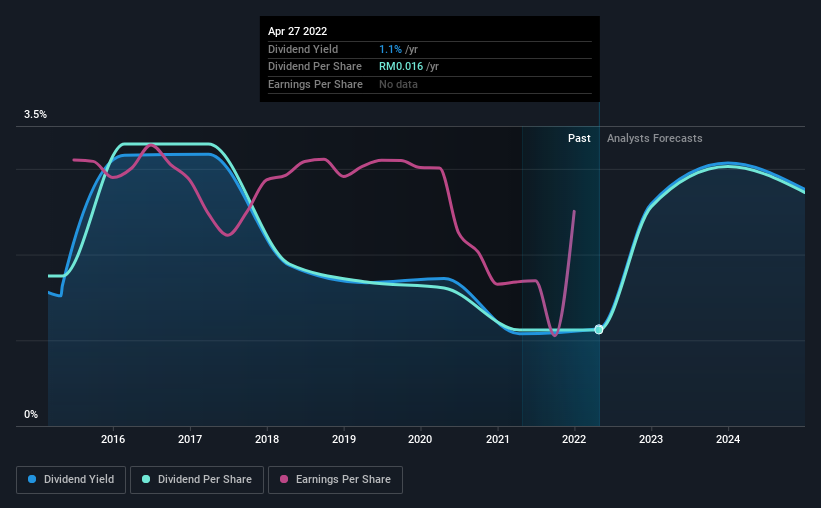Click the 2018 x-axis label

pos(267,439)
